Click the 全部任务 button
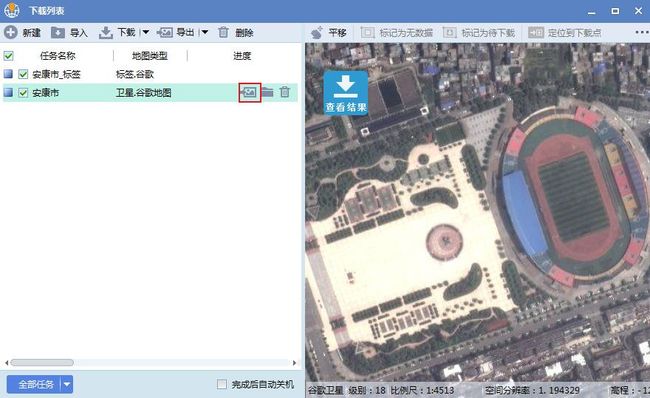This screenshot has width=650, height=398. (36, 384)
